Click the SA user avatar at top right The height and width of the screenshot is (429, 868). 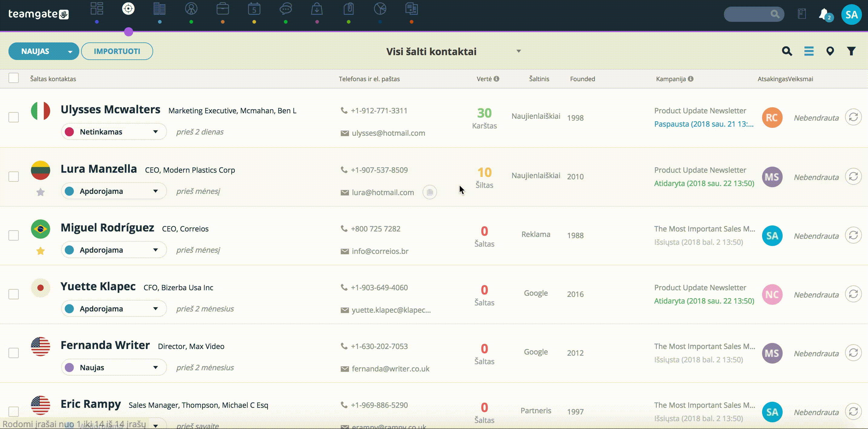point(851,15)
